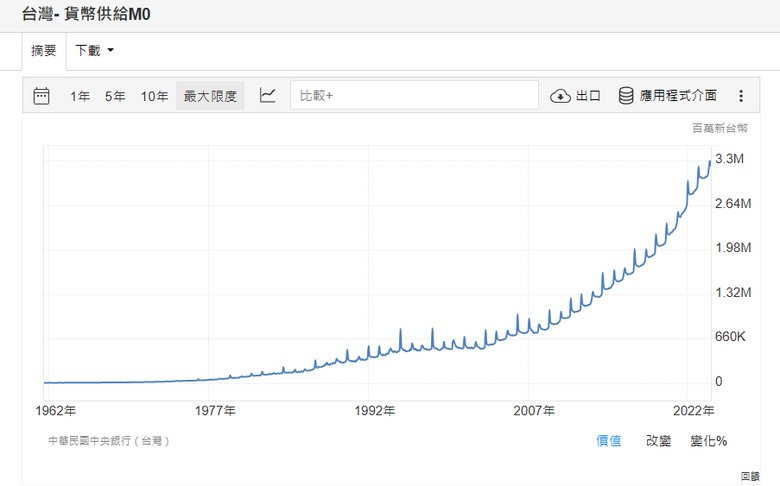Click the 出口 export button
The height and width of the screenshot is (486, 780).
pos(588,96)
